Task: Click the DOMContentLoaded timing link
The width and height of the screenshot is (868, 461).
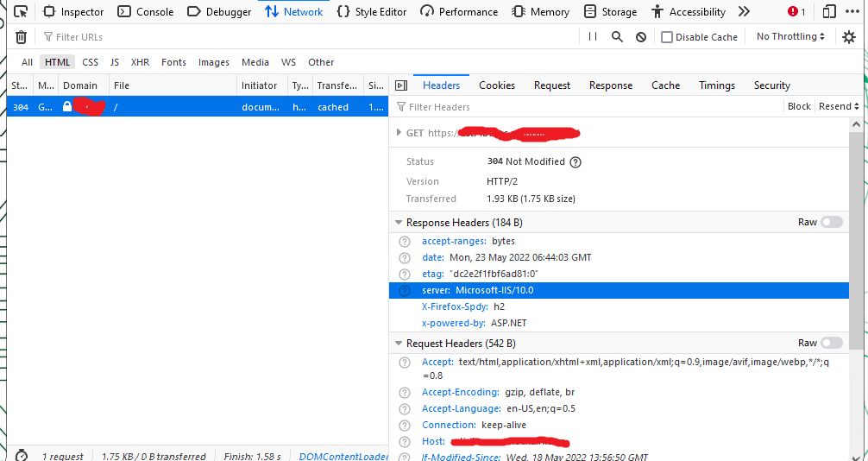Action: pyautogui.click(x=343, y=457)
